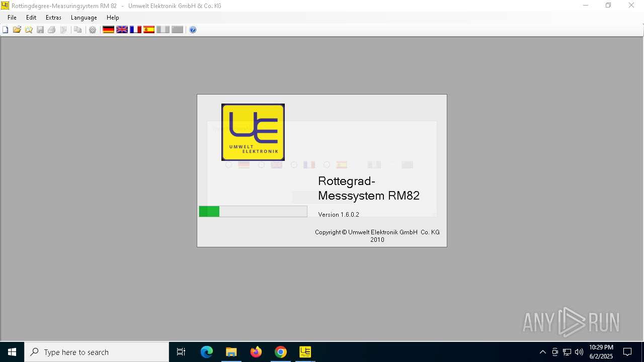Open Task View from the taskbar
This screenshot has height=362, width=644.
click(181, 352)
